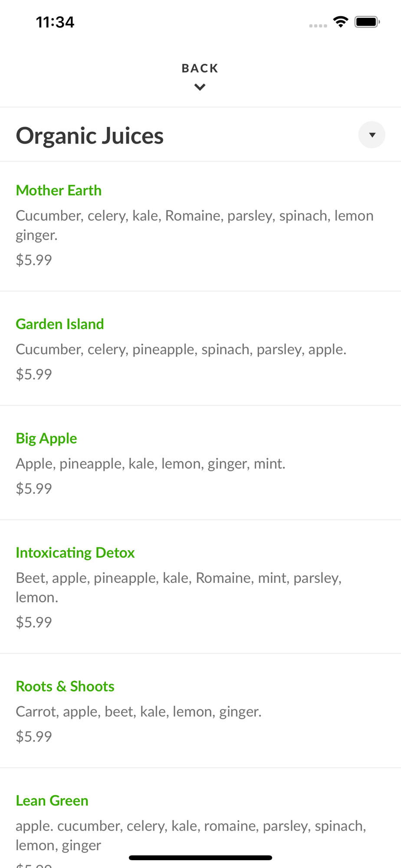Open the Organic Juices category dropdown arrow
Screen dimensions: 401x868
372,135
